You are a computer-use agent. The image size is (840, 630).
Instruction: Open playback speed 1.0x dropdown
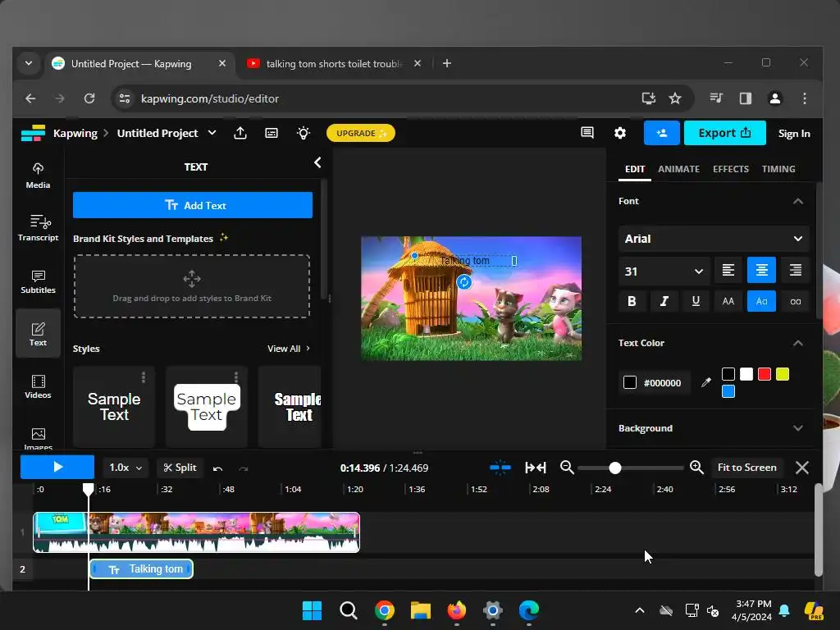(x=126, y=468)
